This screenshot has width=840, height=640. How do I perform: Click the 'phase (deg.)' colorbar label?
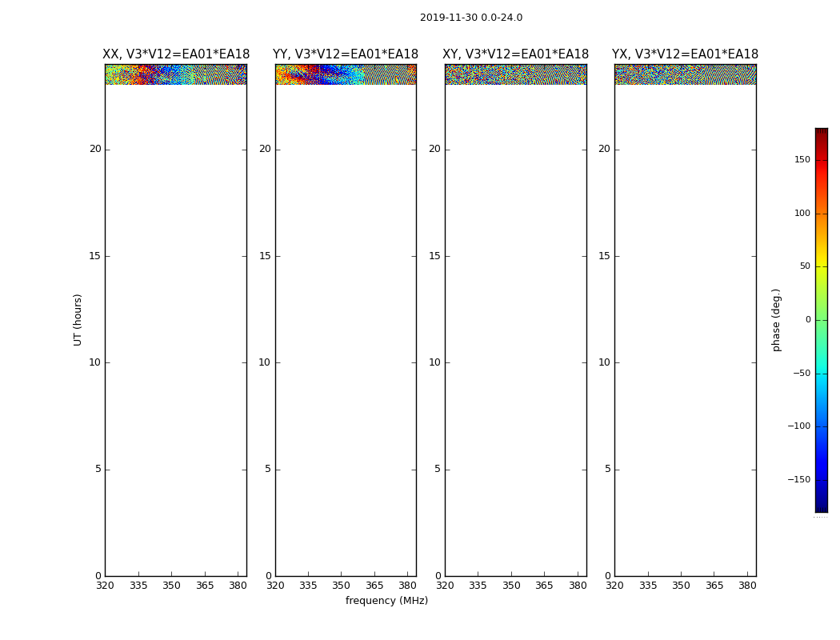776,320
